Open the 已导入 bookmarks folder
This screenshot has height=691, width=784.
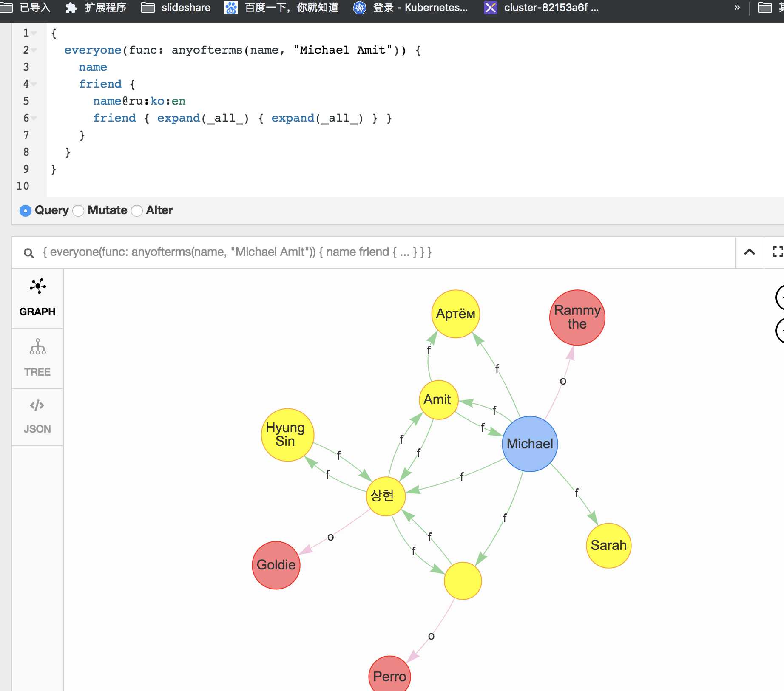26,8
